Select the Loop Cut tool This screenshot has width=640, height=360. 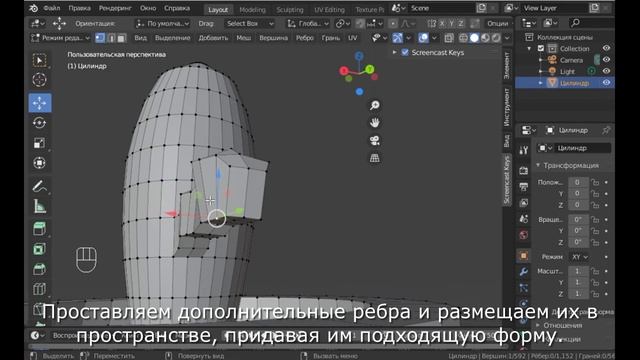click(x=40, y=289)
